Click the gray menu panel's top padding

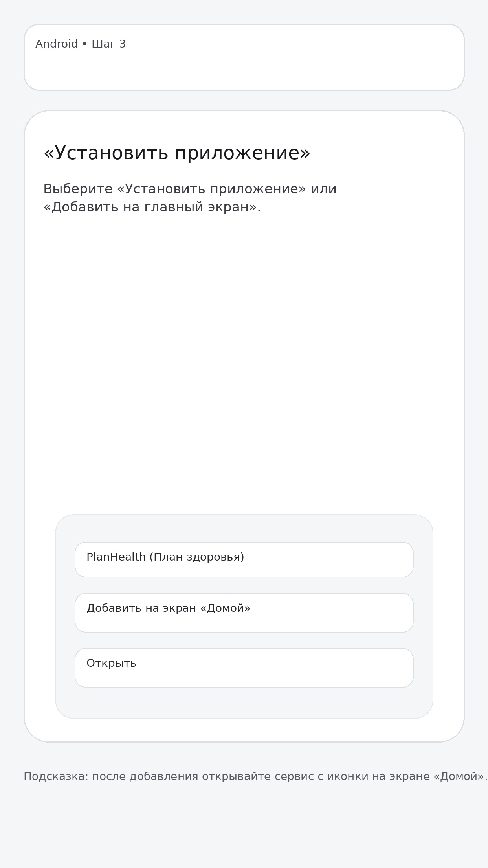(244, 528)
